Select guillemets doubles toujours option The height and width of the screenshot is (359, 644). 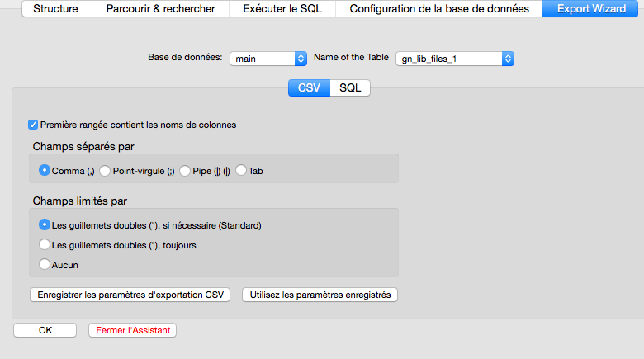45,244
